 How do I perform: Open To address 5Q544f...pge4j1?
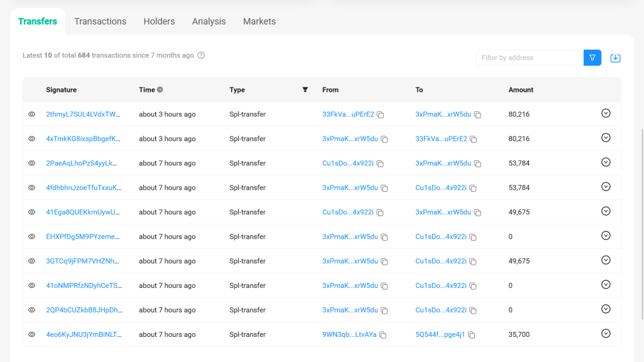[x=440, y=334]
